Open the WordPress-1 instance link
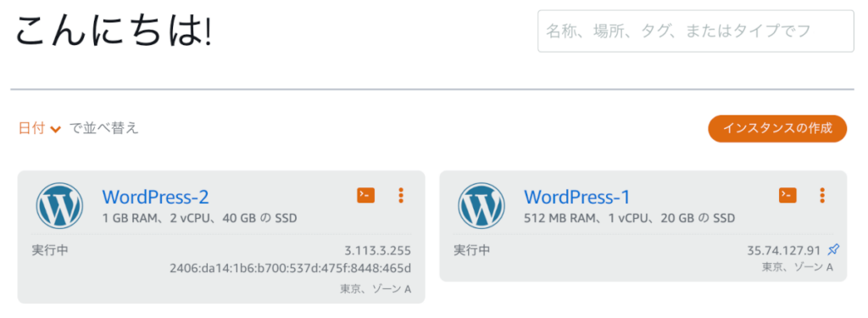This screenshot has height=318, width=868. tap(576, 198)
